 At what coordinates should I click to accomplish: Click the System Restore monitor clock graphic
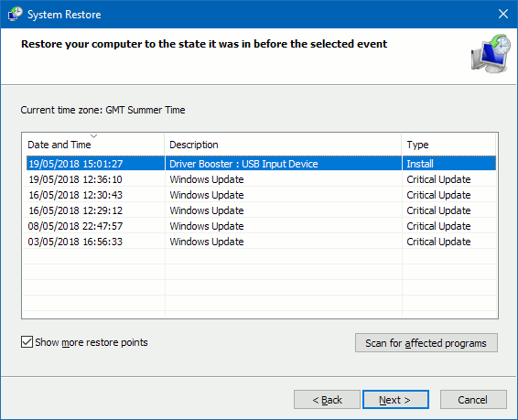[491, 53]
